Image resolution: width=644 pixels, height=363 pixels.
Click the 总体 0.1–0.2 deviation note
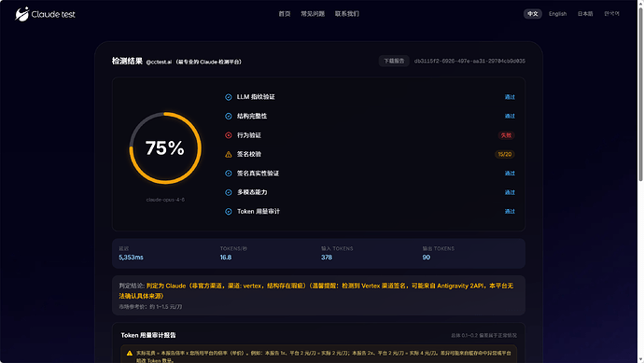(x=483, y=336)
